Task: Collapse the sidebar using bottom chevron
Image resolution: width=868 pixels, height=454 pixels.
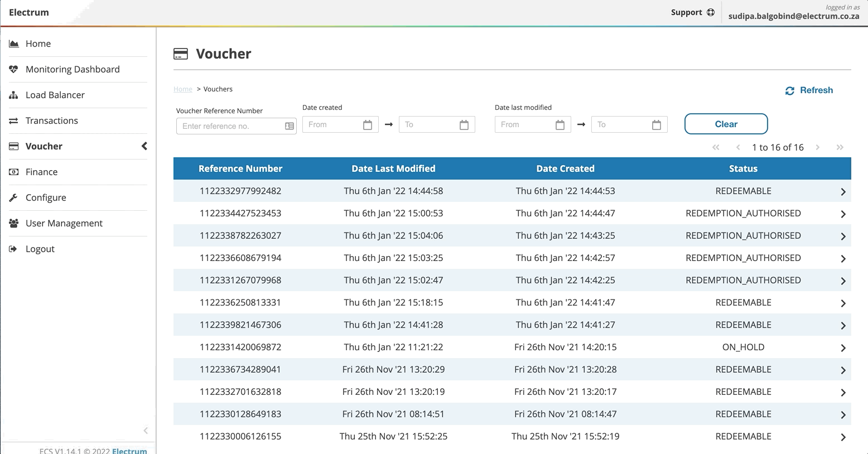Action: coord(146,430)
